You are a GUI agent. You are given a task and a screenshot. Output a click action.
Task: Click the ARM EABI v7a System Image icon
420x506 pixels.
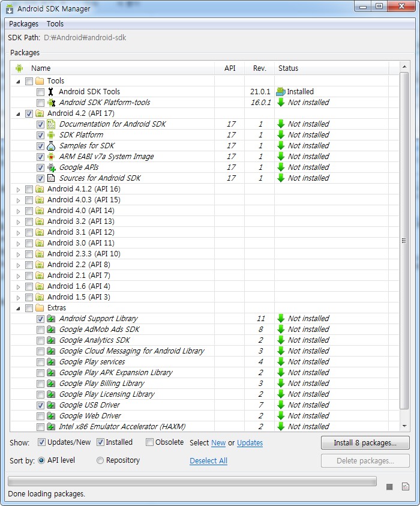tap(51, 157)
